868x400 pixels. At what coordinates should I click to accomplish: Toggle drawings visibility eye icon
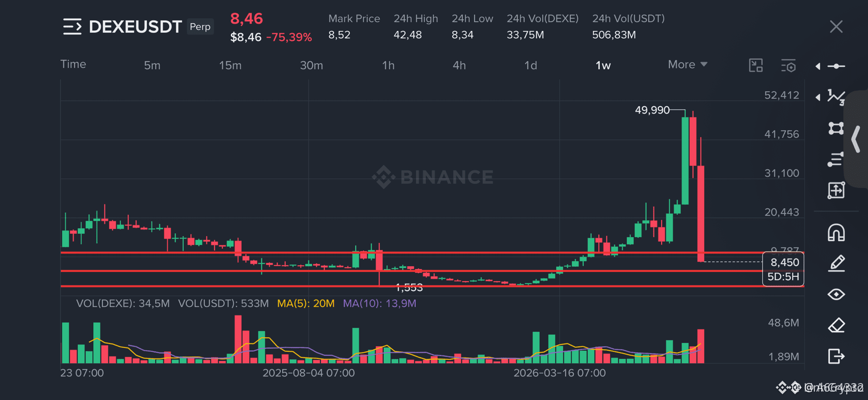[836, 294]
